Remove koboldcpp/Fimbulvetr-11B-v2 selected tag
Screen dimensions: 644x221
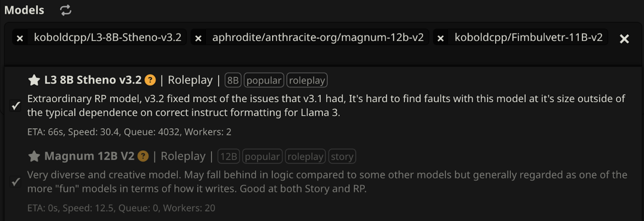[x=440, y=38]
